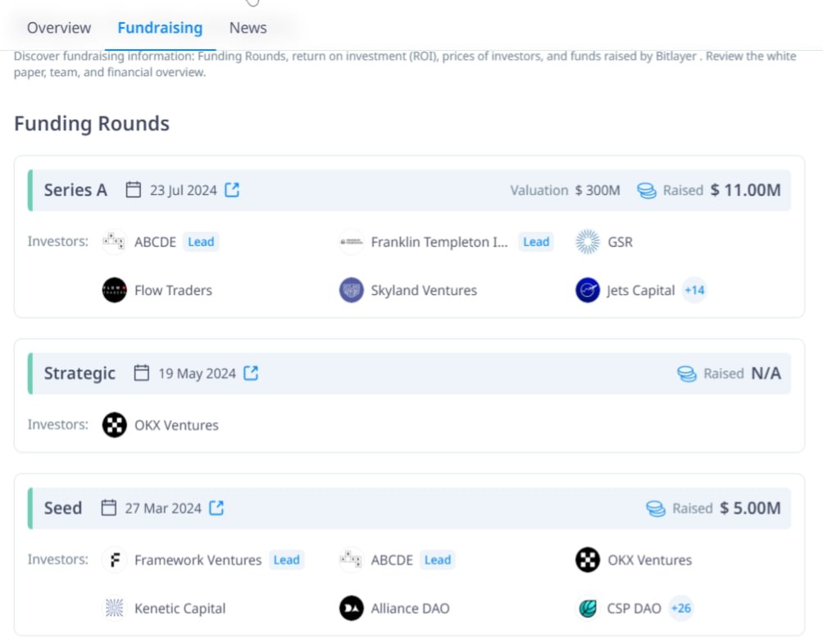The width and height of the screenshot is (823, 644).
Task: Expand the +14 more Series A investors
Action: click(x=694, y=290)
